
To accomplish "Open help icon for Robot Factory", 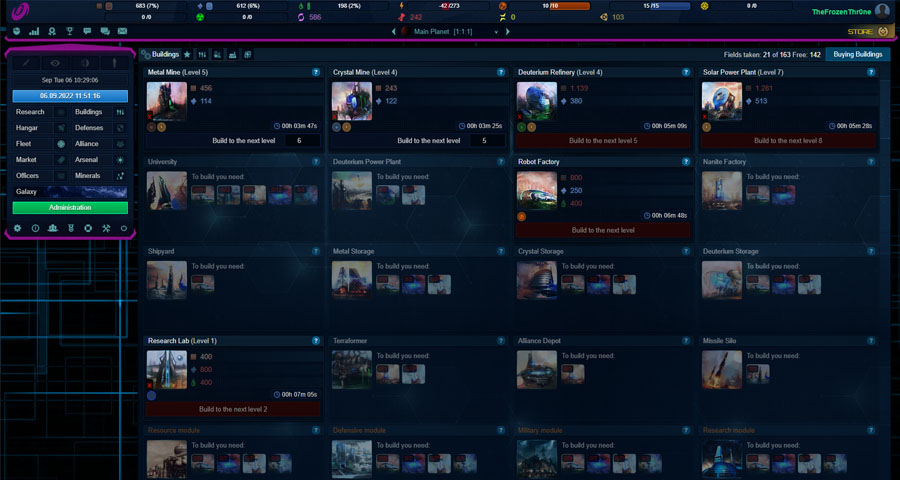I will pyautogui.click(x=685, y=162).
